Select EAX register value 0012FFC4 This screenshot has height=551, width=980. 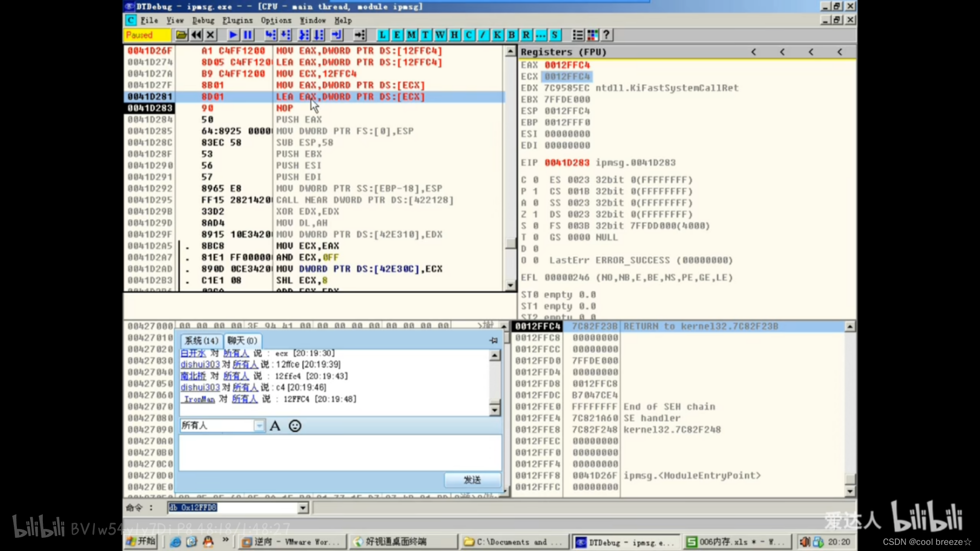click(x=567, y=65)
